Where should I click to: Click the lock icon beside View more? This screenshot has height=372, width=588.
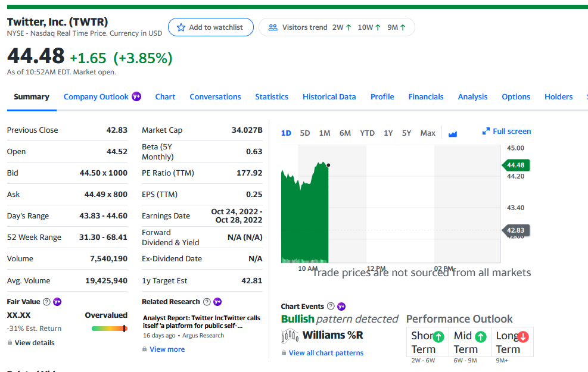pyautogui.click(x=144, y=349)
